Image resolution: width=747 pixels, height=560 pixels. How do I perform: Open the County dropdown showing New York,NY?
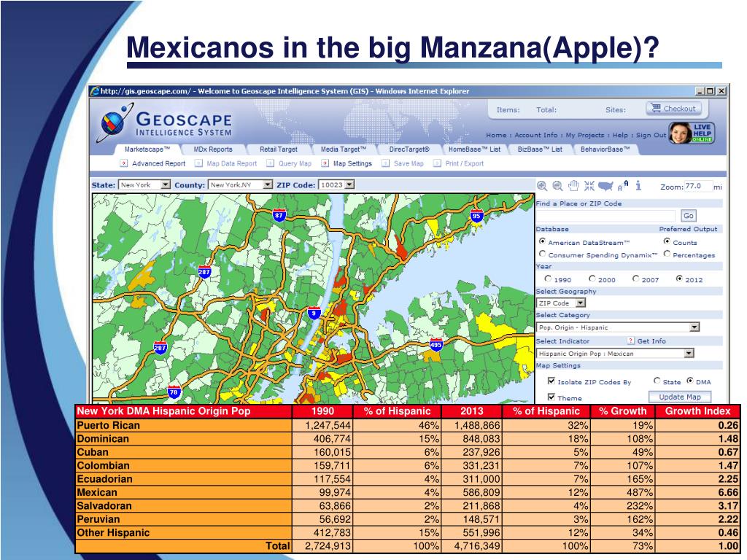click(x=241, y=184)
